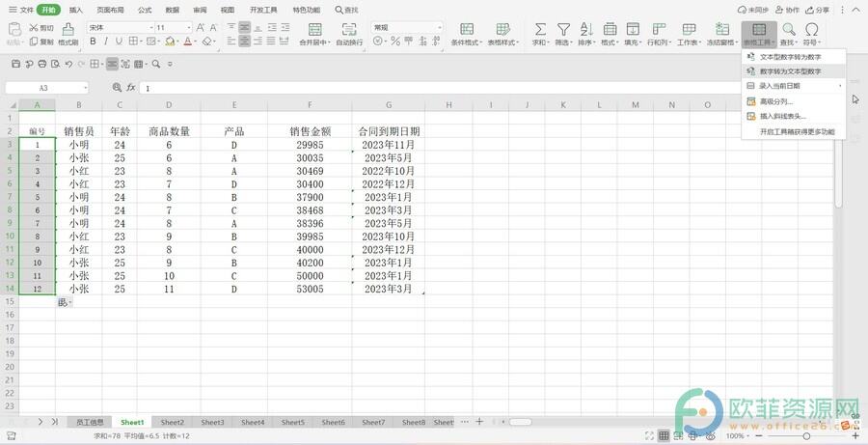This screenshot has width=868, height=445.
Task: Toggle italic formatting
Action: 106,41
